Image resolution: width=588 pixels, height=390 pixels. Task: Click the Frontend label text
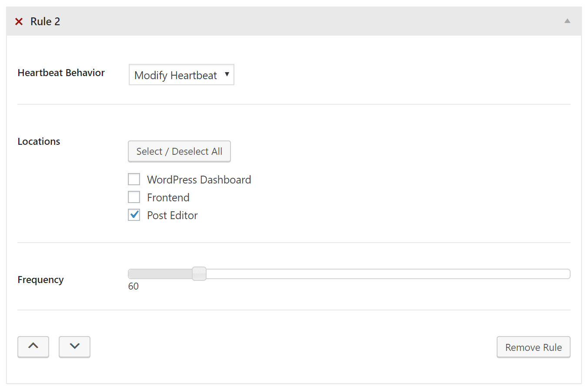[168, 197]
